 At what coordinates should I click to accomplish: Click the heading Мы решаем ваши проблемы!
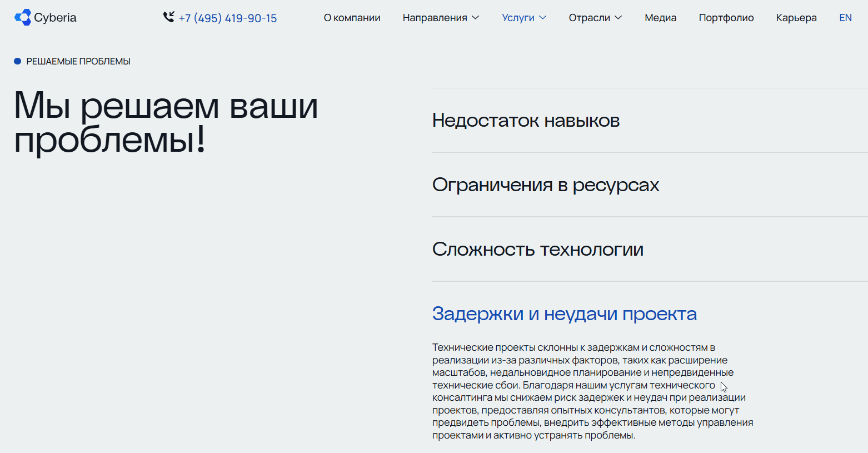pyautogui.click(x=166, y=125)
